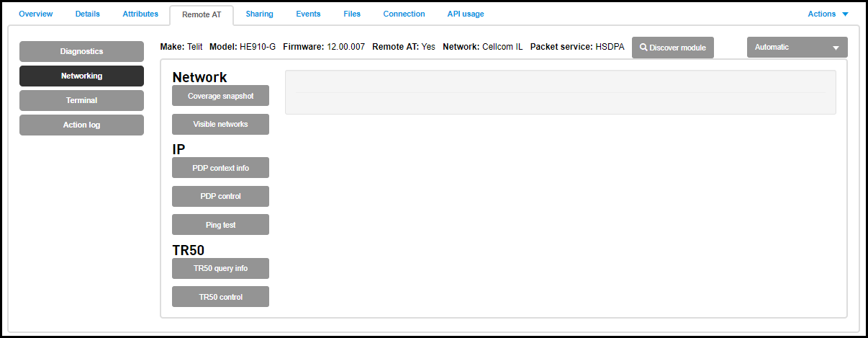Start the Ping test
This screenshot has height=338, width=868.
click(x=220, y=225)
